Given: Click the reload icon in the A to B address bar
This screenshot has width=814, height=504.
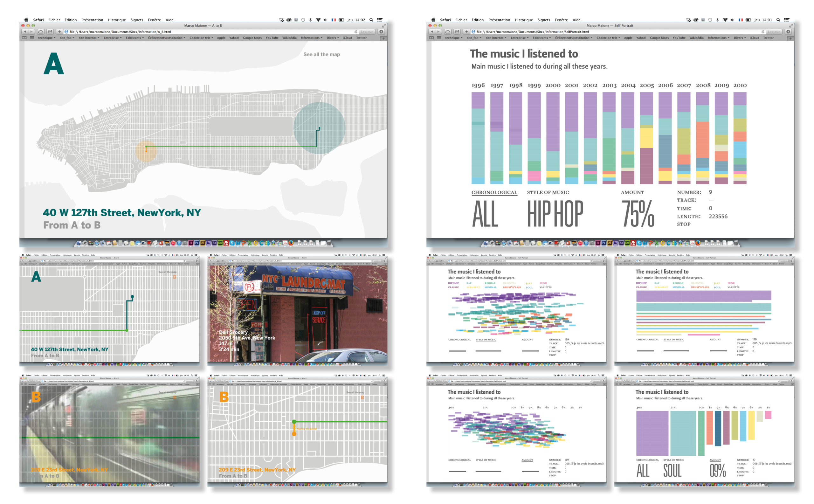Looking at the screenshot, I should (356, 32).
